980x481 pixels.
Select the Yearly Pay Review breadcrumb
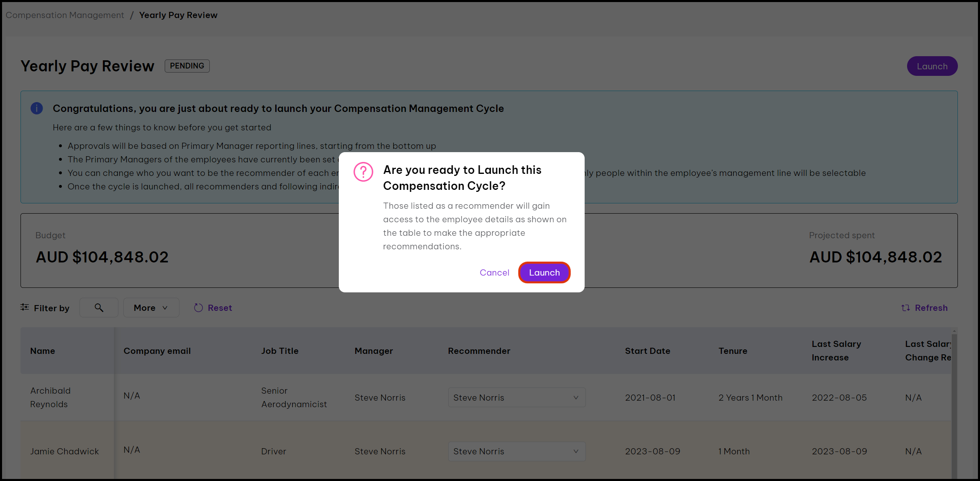tap(178, 15)
